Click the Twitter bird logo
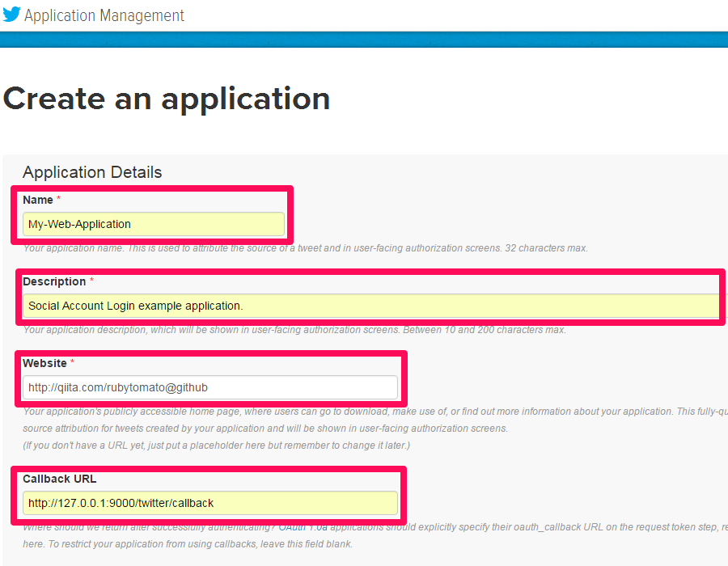728x566 pixels. point(12,15)
